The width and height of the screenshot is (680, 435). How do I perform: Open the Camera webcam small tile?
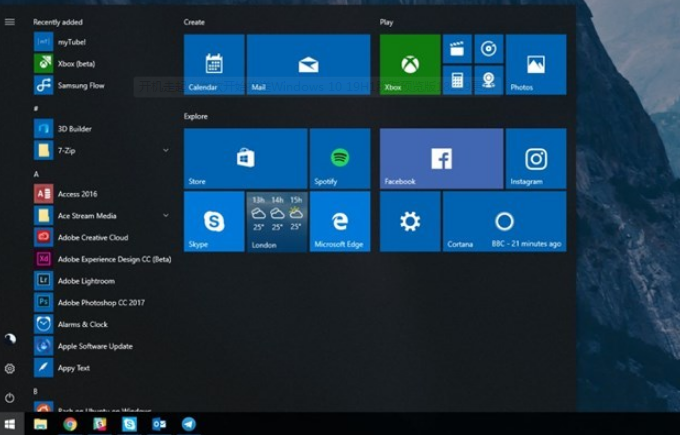489,80
